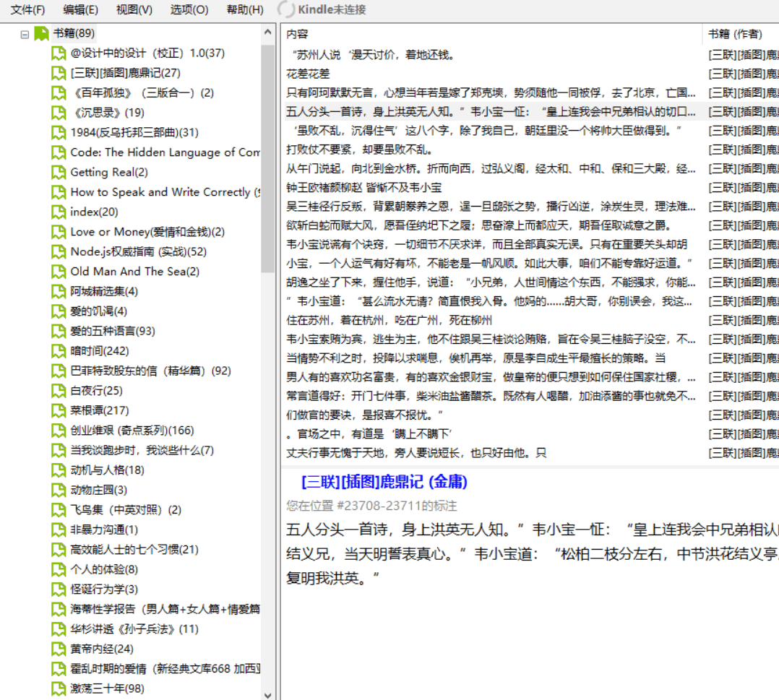This screenshot has width=779, height=700.
Task: Click the icon beside 《沉思录》(19)
Action: (59, 113)
